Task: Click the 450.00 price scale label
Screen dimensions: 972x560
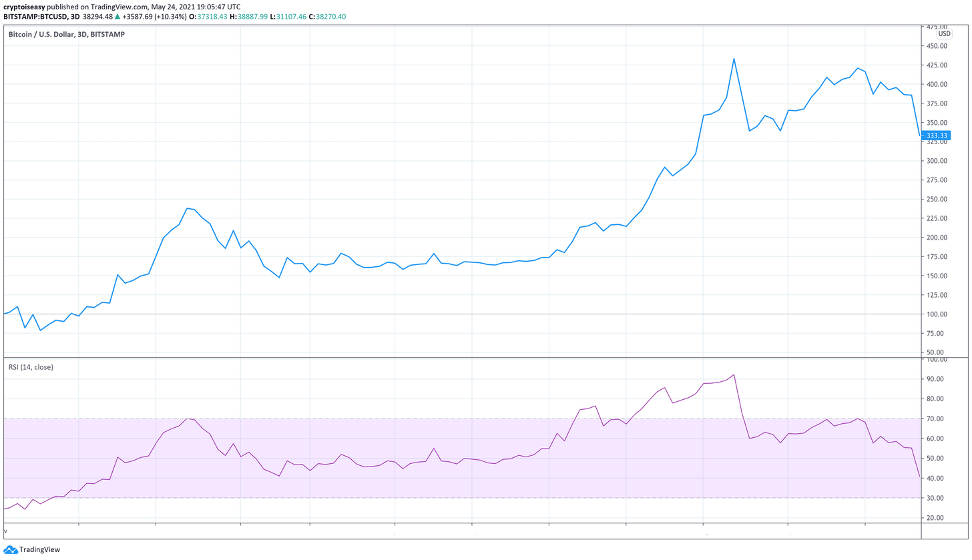Action: click(936, 46)
